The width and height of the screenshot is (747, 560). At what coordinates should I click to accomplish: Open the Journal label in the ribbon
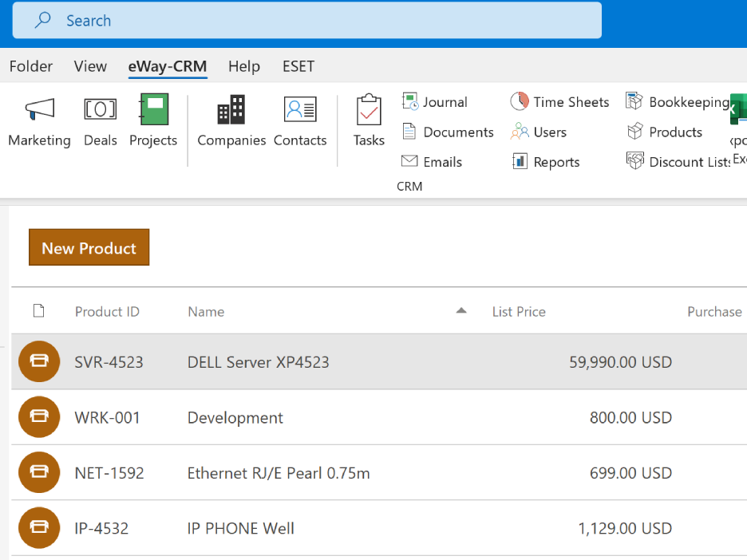pos(445,102)
